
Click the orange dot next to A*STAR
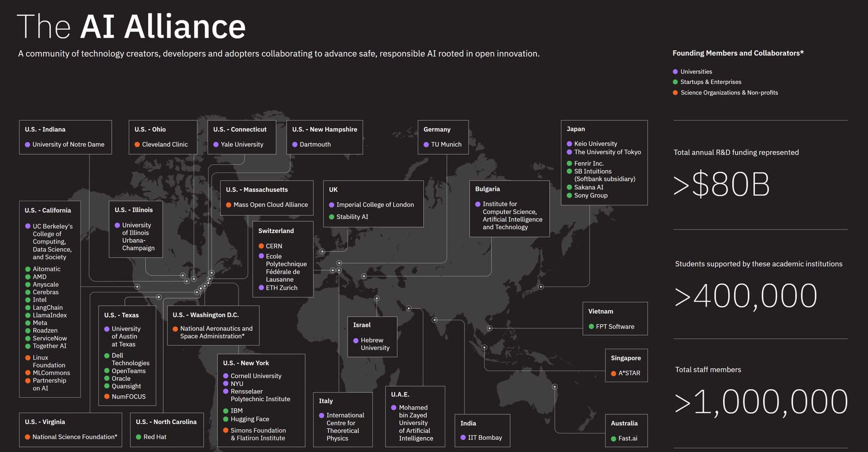(x=614, y=373)
